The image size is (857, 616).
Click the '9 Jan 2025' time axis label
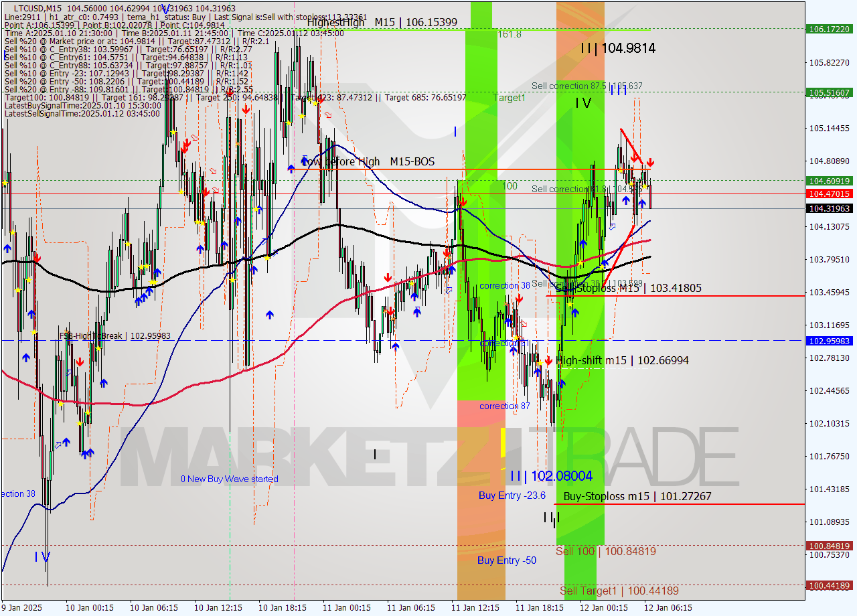(x=22, y=608)
